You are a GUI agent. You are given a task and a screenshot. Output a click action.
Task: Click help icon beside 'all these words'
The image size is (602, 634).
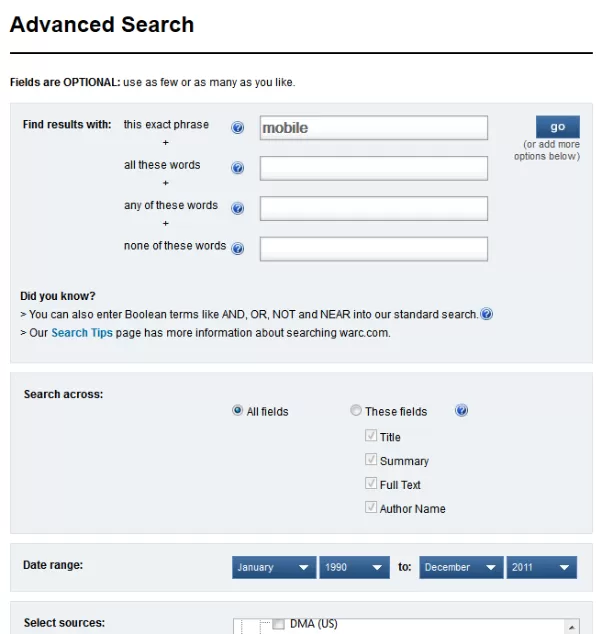(238, 168)
